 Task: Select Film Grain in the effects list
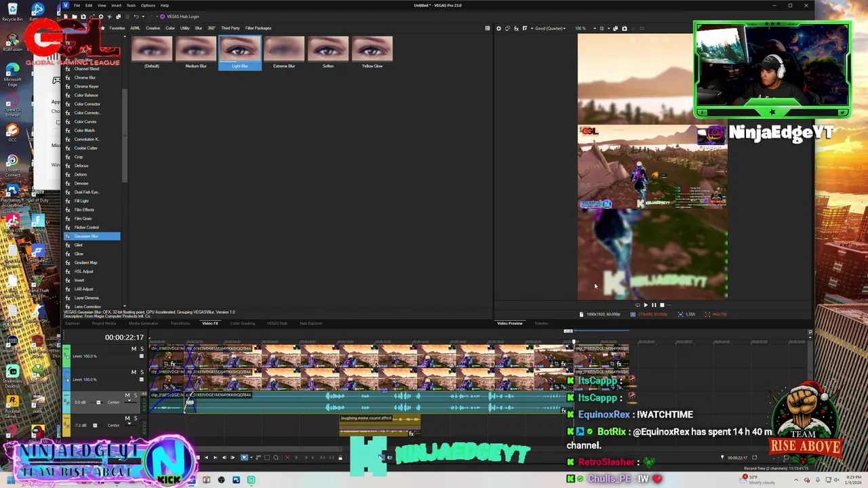(83, 218)
